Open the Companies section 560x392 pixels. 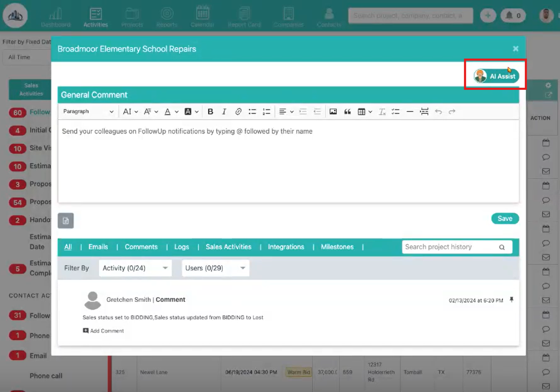click(x=288, y=16)
